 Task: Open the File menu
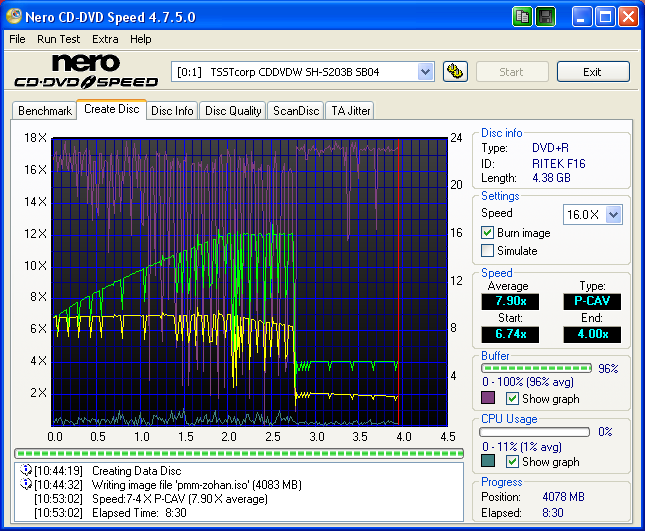17,39
